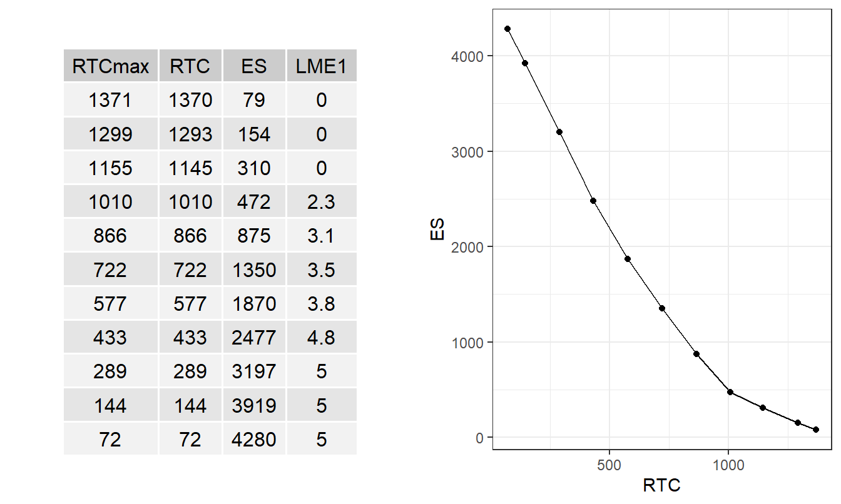841x504 pixels.
Task: Click 144 in the RTC column
Action: 190,405
